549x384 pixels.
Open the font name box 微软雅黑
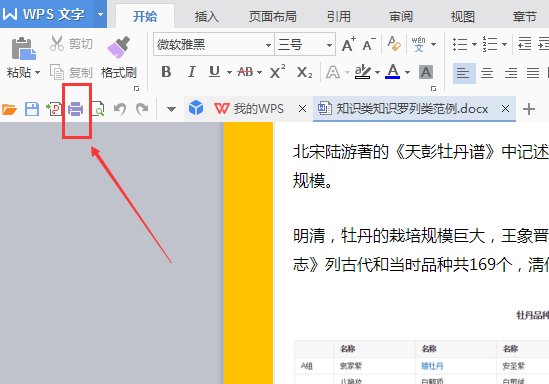[x=214, y=44]
